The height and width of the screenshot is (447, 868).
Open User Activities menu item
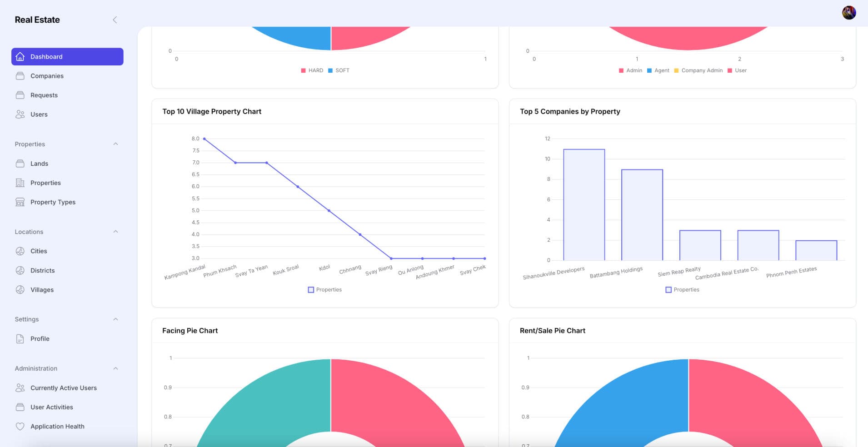click(67, 407)
